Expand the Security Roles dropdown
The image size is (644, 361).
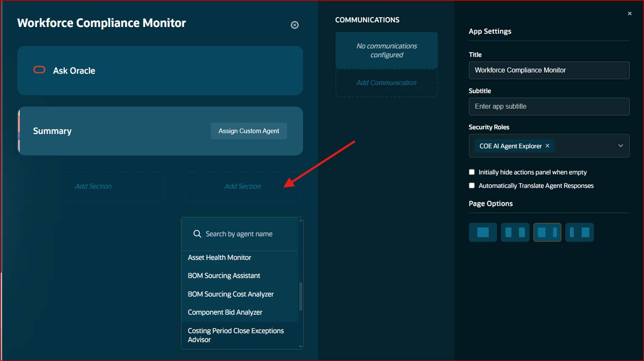click(620, 146)
